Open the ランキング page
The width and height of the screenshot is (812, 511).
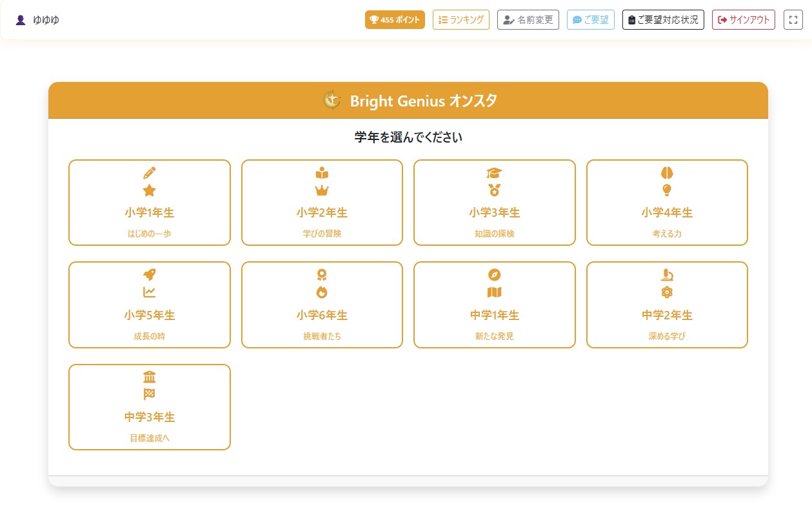[460, 20]
